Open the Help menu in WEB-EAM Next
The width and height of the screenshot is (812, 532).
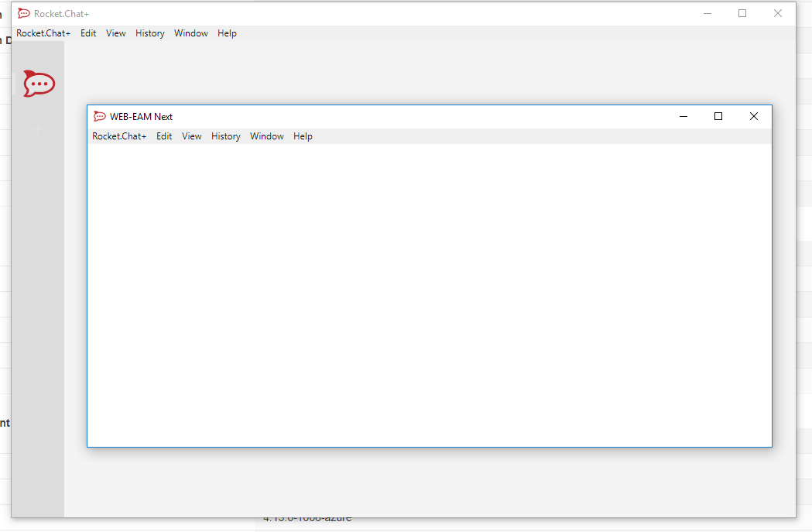[x=303, y=136]
